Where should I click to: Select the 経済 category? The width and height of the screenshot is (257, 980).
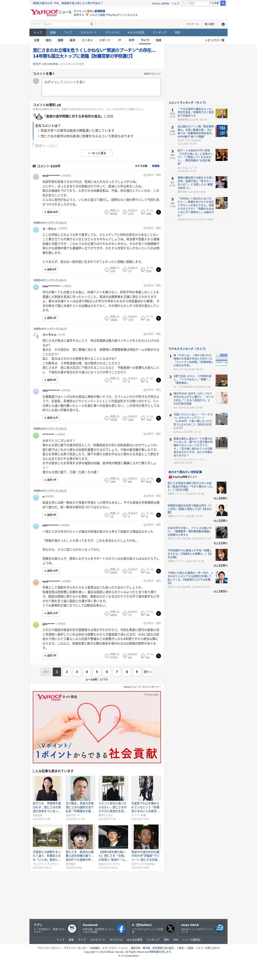coord(72,40)
